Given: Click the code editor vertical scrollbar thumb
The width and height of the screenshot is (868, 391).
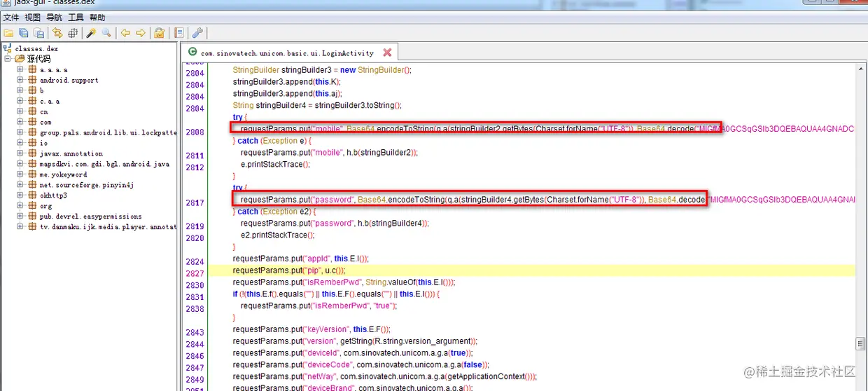Looking at the screenshot, I should pyautogui.click(x=861, y=343).
